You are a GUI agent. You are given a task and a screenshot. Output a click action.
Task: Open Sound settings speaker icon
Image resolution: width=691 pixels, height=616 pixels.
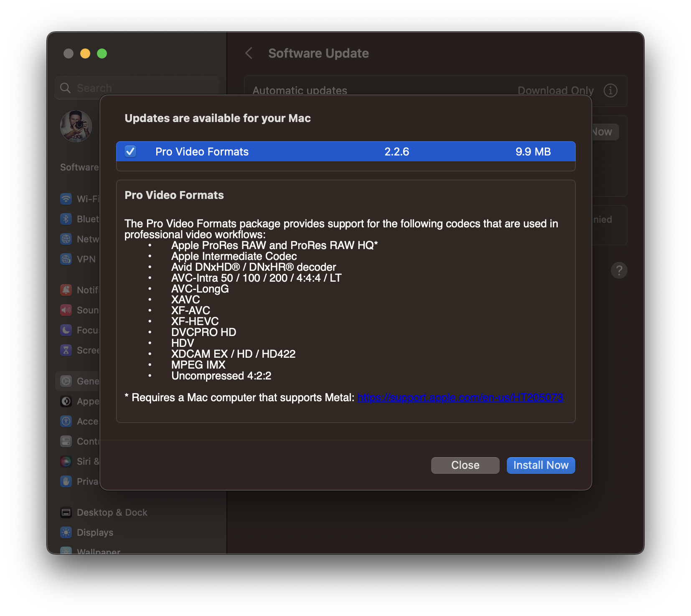tap(66, 310)
